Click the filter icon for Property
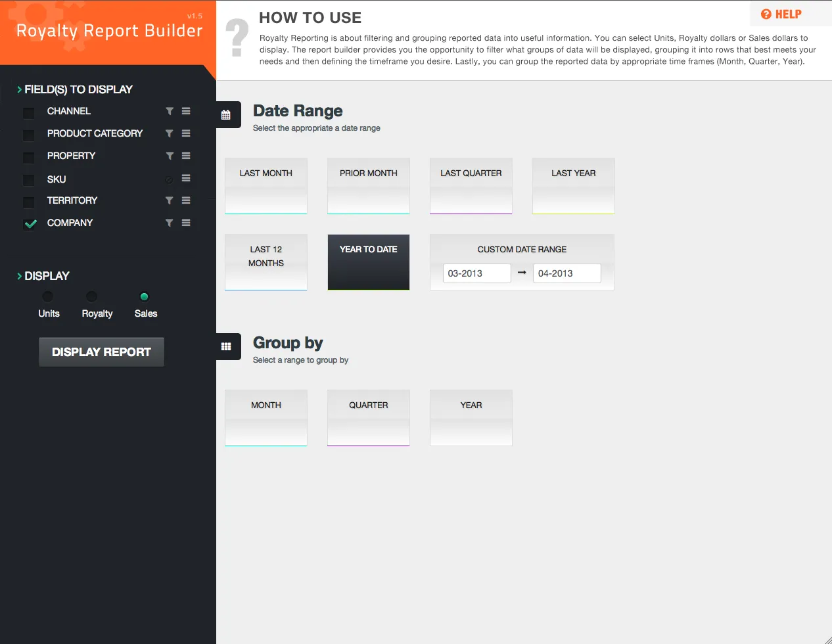832x644 pixels. (x=170, y=156)
